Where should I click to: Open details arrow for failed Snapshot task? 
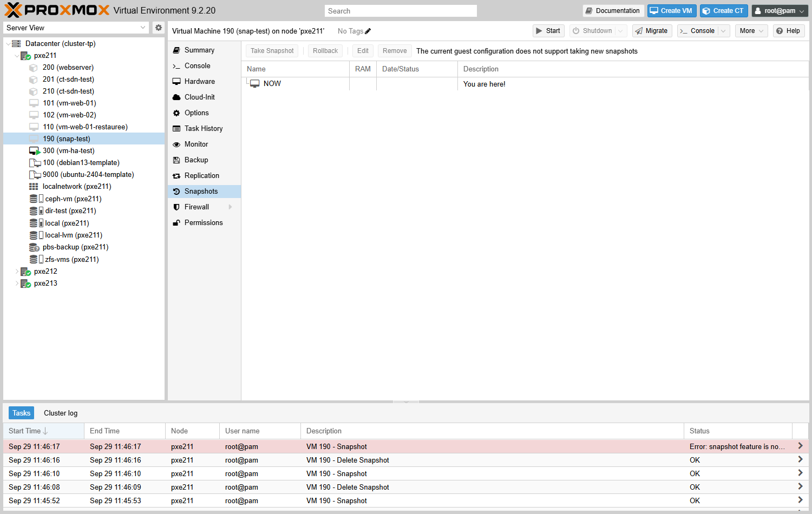pos(800,446)
